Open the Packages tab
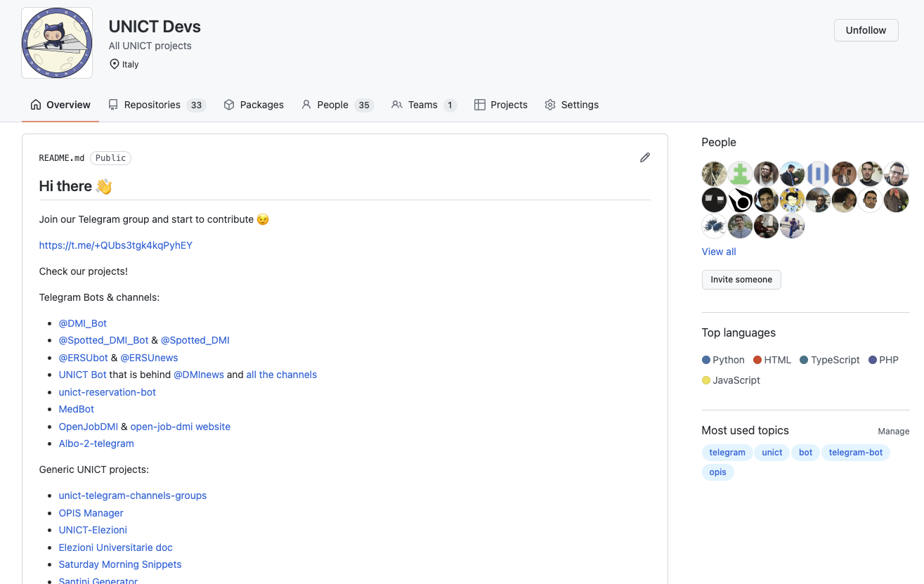 pyautogui.click(x=254, y=105)
